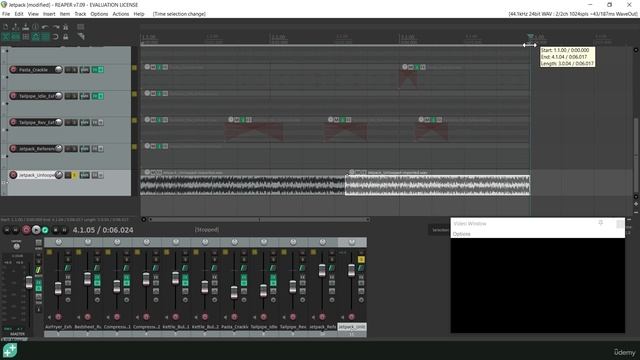Move the Bedsheet_Ru mixer fader
The height and width of the screenshot is (360, 640).
tap(87, 279)
